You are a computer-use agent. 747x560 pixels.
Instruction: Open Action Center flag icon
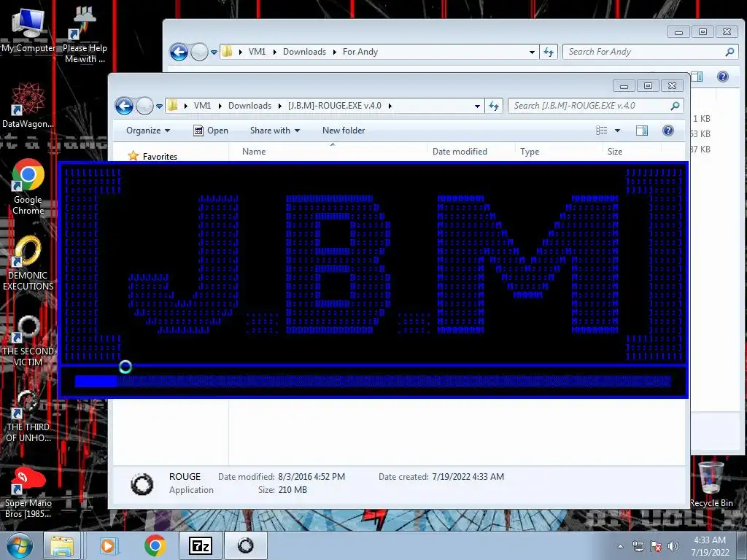tap(656, 546)
